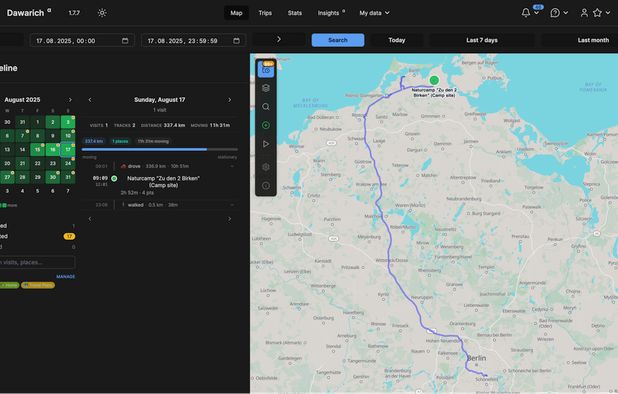The width and height of the screenshot is (618, 394).
Task: Open dropdown arrow next to help icon
Action: tap(566, 13)
